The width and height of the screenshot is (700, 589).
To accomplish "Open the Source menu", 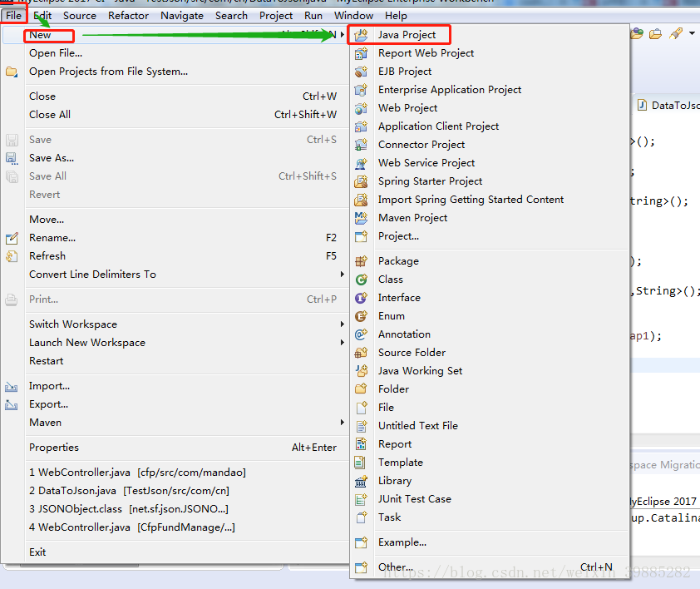I will pos(80,16).
